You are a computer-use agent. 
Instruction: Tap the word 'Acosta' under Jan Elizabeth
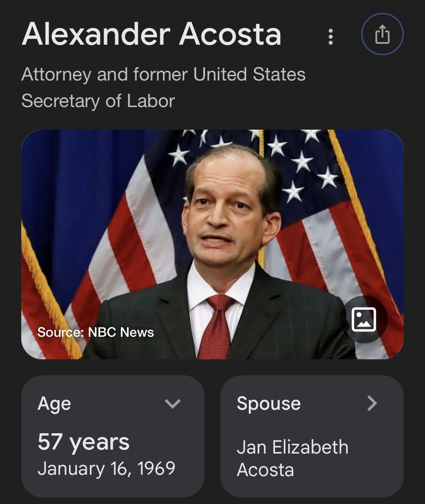[x=265, y=470]
